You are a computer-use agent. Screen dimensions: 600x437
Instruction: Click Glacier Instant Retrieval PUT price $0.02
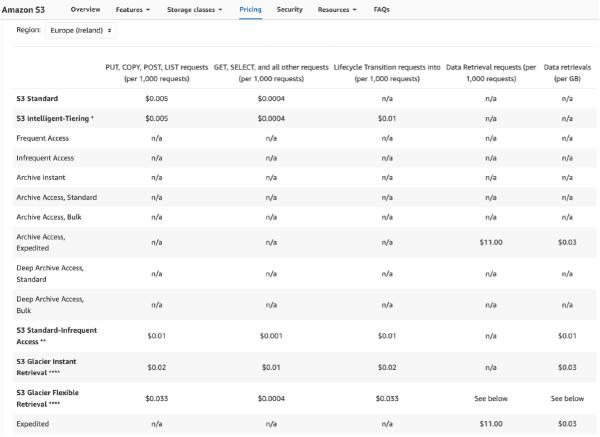157,367
